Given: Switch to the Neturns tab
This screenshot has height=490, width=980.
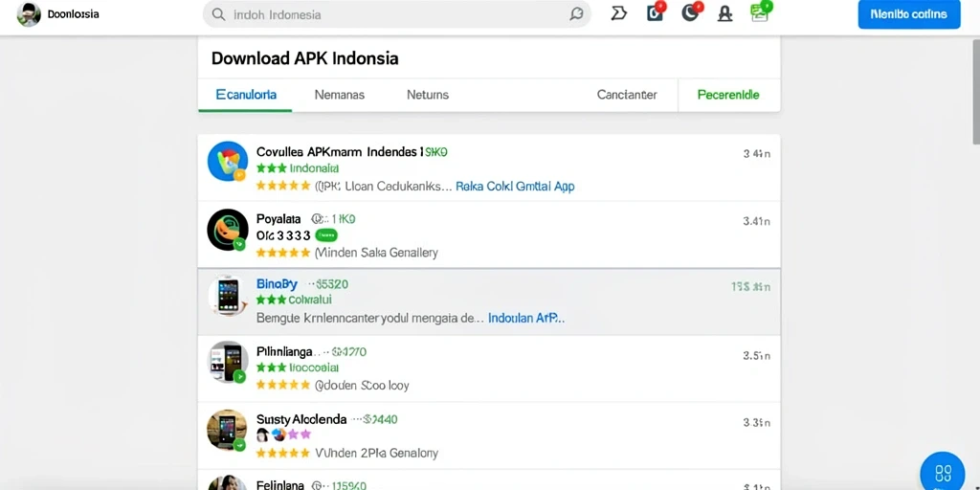Looking at the screenshot, I should [x=428, y=95].
